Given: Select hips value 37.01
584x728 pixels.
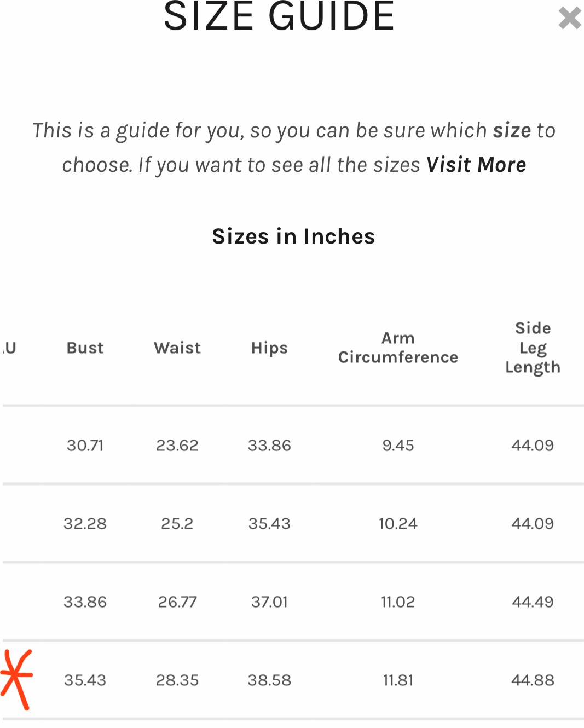Looking at the screenshot, I should pos(269,602).
